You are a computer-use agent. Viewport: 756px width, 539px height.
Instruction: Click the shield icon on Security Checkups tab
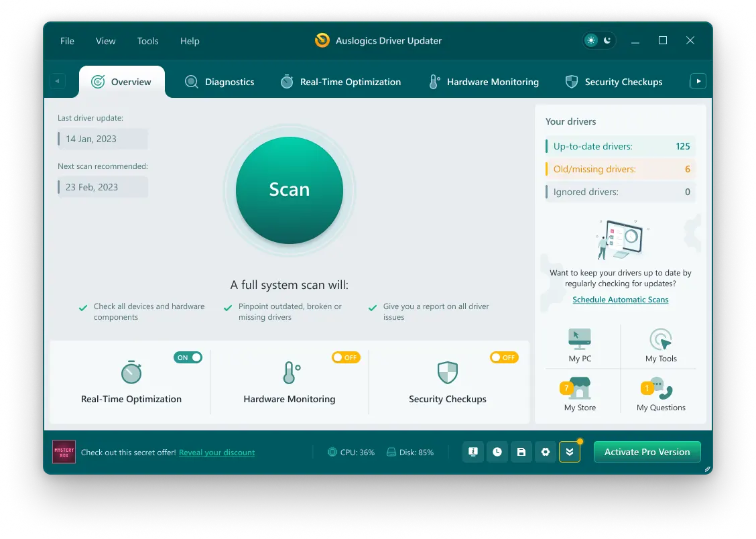[571, 82]
